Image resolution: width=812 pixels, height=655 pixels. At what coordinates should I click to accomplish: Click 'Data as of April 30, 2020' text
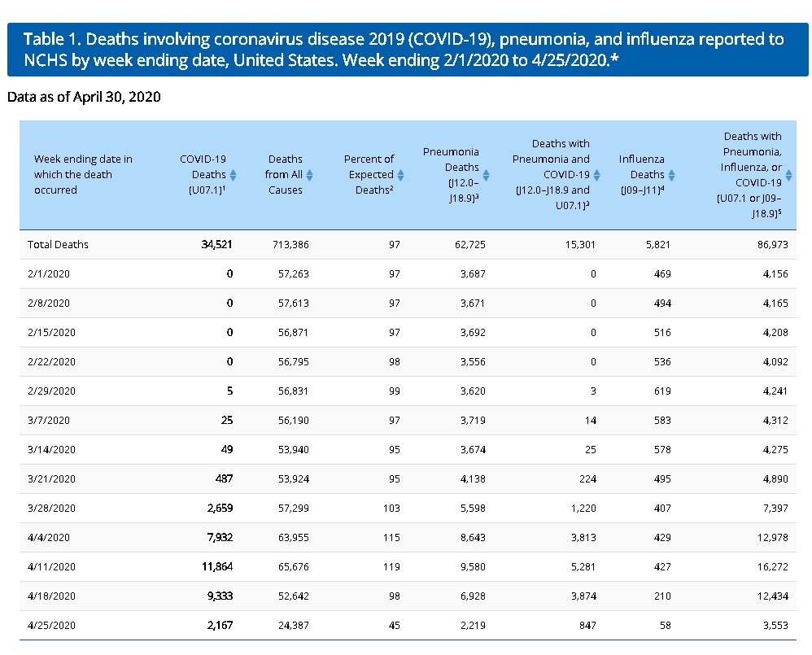(84, 97)
